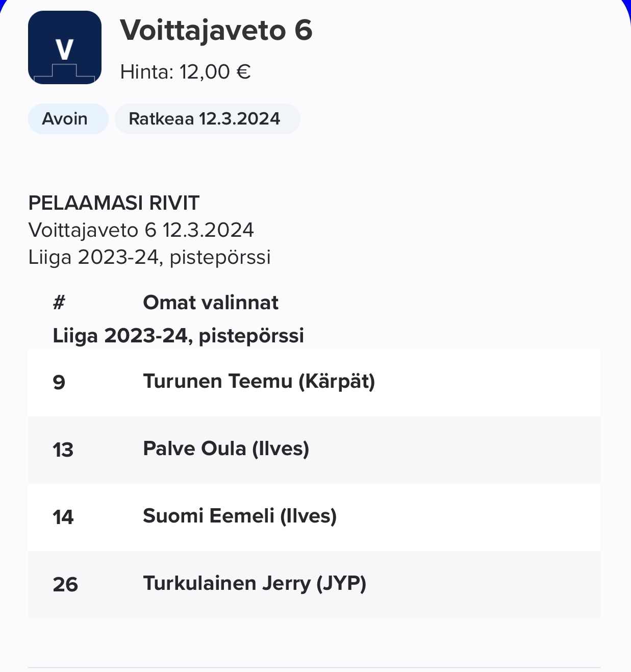Select the bold Liiga 2023-24, pistepörssi group header

(x=179, y=336)
